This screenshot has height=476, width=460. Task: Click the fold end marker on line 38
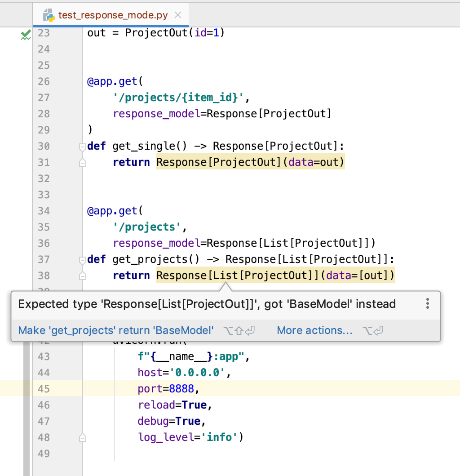point(83,276)
